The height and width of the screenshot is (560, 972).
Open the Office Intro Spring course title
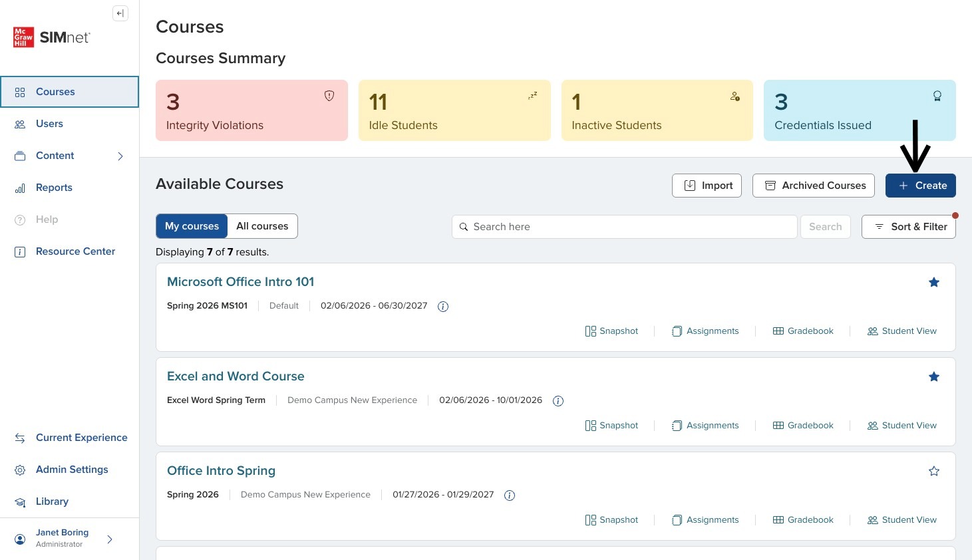pyautogui.click(x=221, y=471)
